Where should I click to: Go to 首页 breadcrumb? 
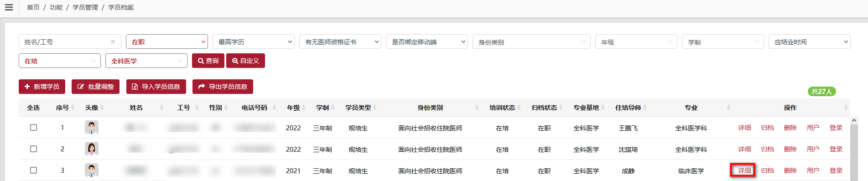(x=33, y=7)
